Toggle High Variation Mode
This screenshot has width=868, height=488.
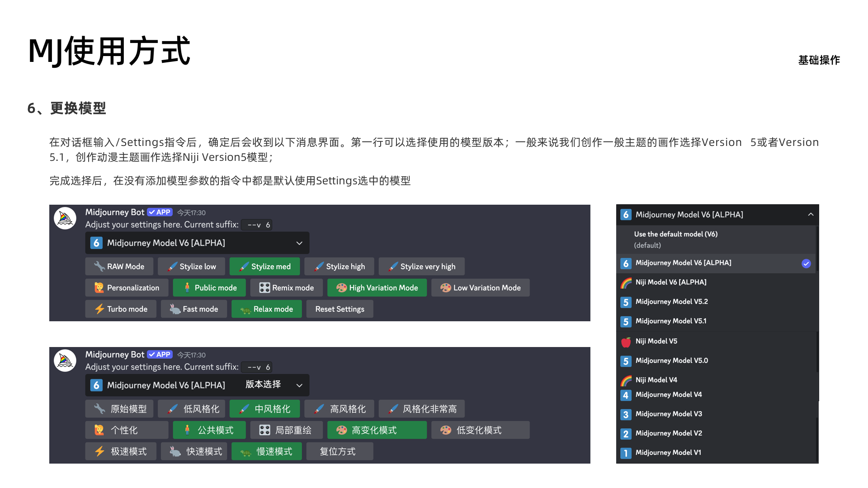377,288
